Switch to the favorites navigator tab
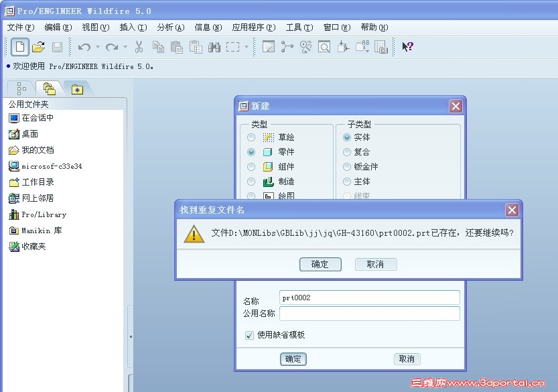The height and width of the screenshot is (392, 558). point(77,89)
